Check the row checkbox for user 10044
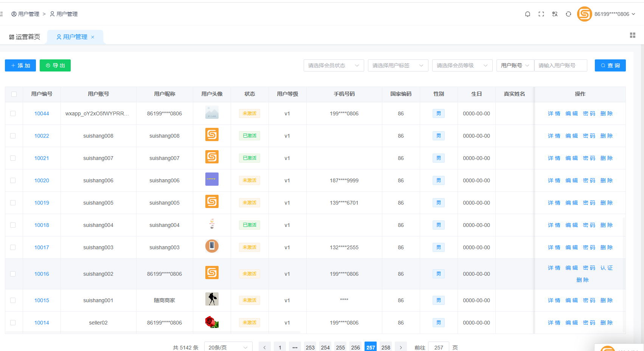The height and width of the screenshot is (351, 644). coord(13,113)
